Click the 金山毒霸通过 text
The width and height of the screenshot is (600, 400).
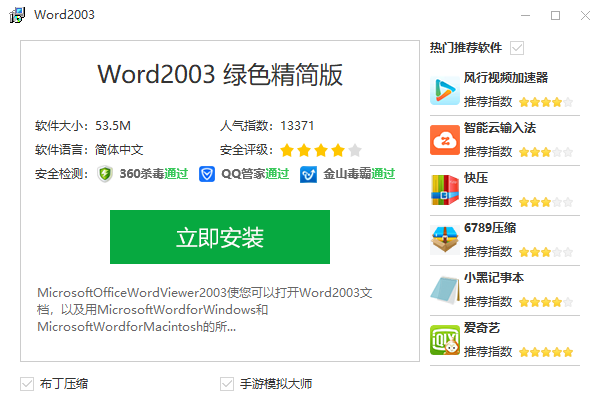359,174
